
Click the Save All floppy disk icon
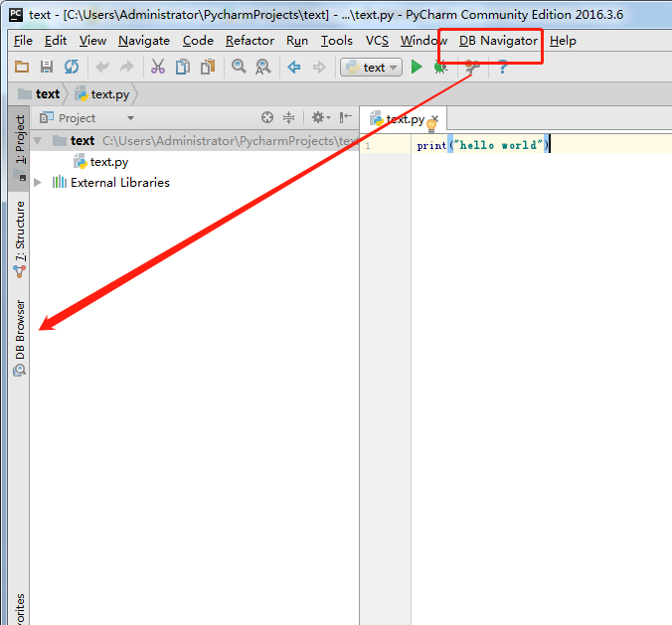[x=47, y=68]
